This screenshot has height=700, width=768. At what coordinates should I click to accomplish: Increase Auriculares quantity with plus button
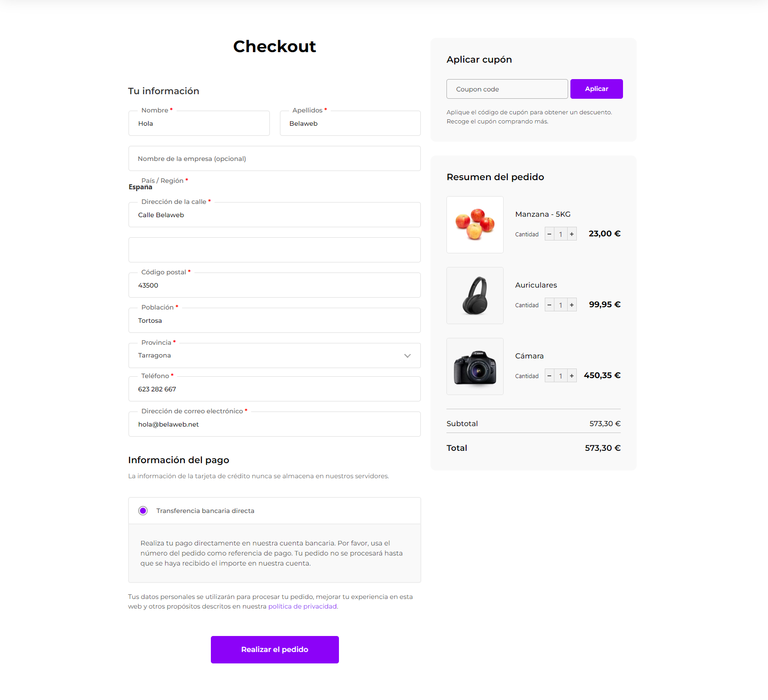(572, 305)
